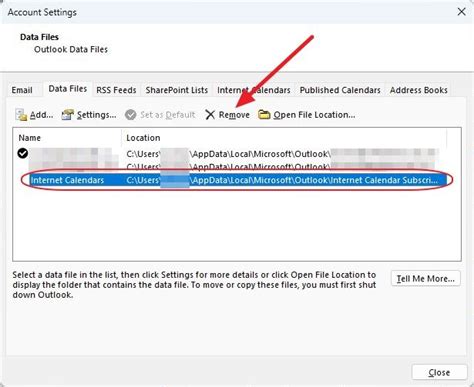
Task: Open Settings for the selected data file
Action: click(89, 115)
